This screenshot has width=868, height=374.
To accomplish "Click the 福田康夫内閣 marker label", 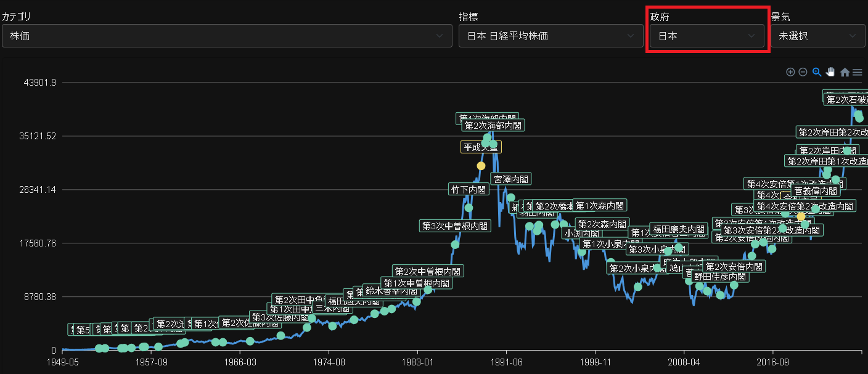I will [678, 229].
